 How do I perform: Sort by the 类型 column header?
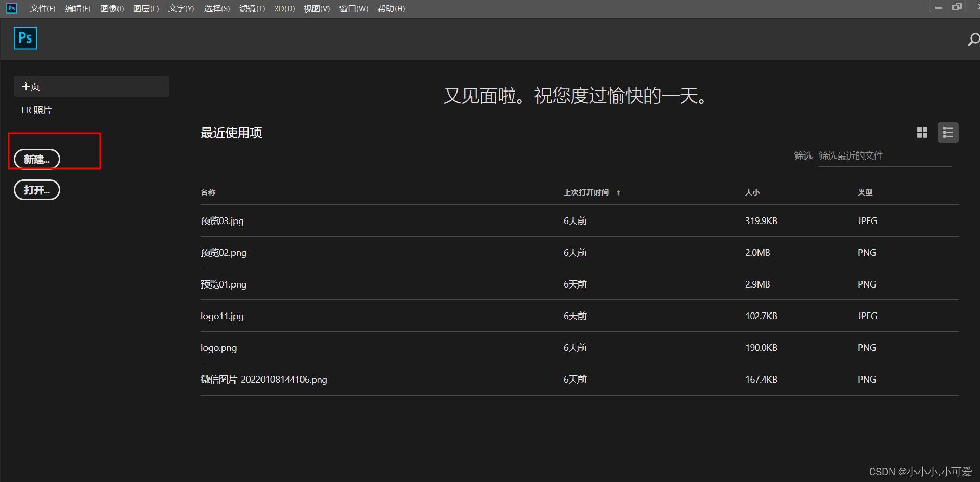coord(865,192)
